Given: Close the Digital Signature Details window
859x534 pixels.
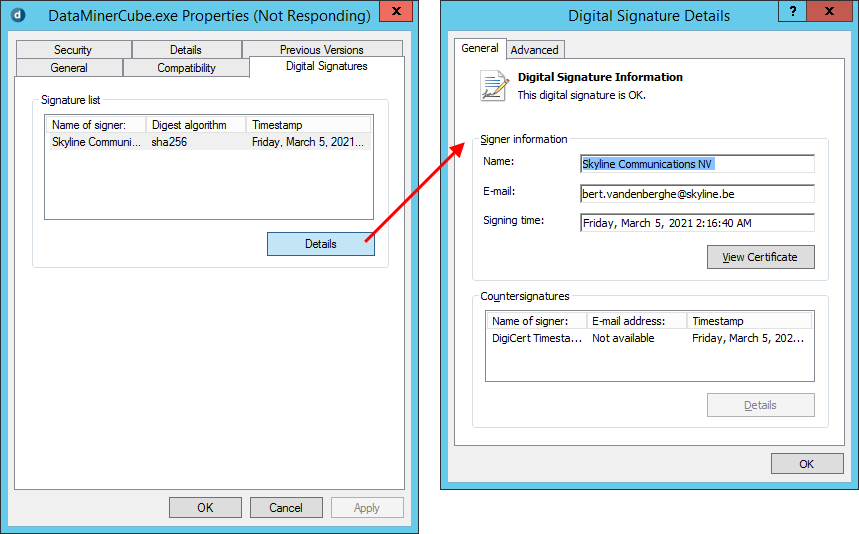Looking at the screenshot, I should 829,11.
